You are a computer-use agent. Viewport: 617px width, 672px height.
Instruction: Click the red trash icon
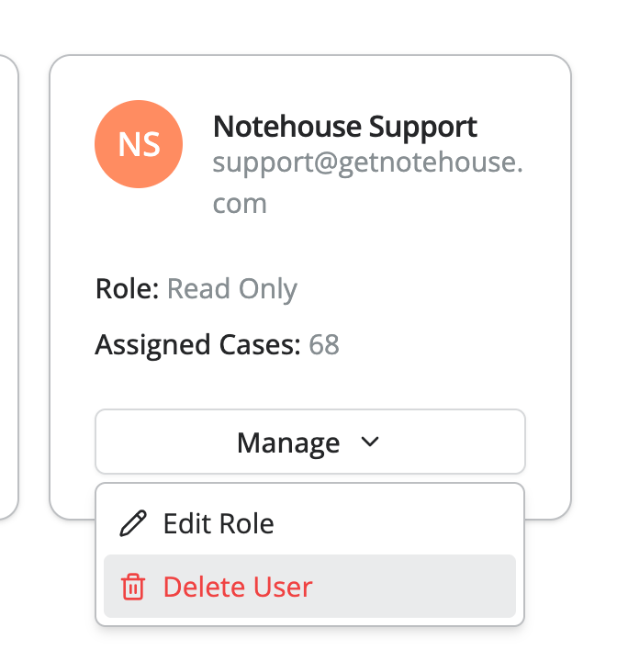click(x=133, y=587)
